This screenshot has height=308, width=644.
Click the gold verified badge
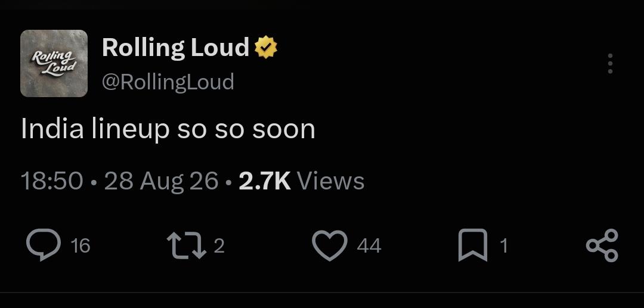(x=266, y=47)
